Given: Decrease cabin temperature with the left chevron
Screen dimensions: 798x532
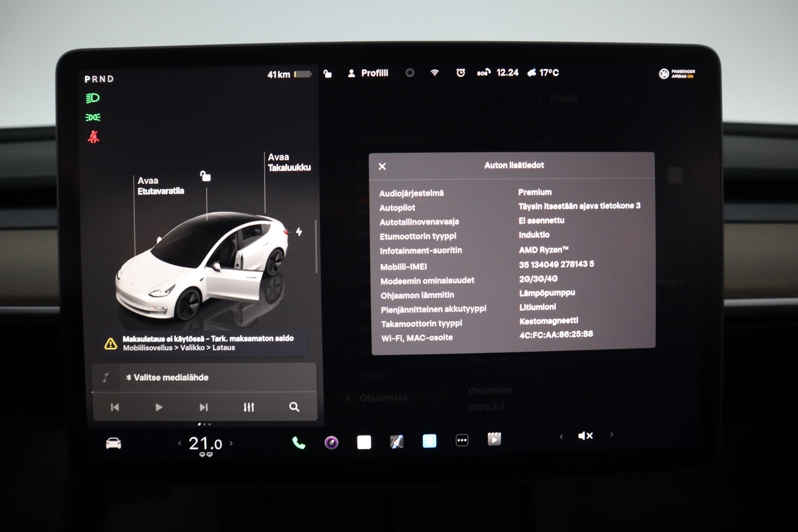Looking at the screenshot, I should (x=179, y=443).
